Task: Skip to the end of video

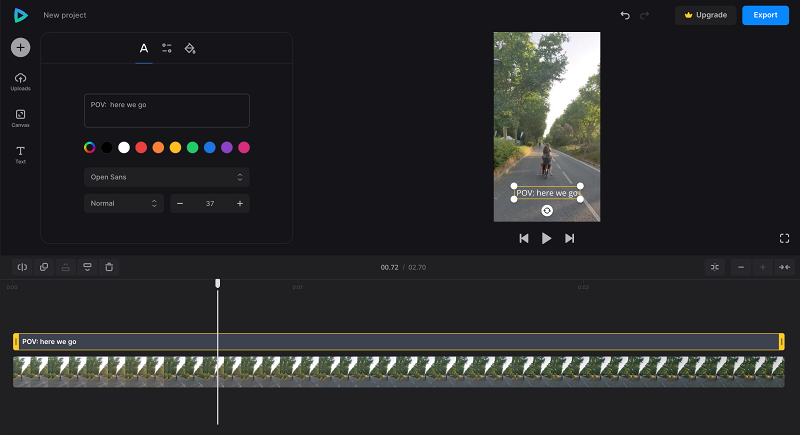Action: pos(569,239)
